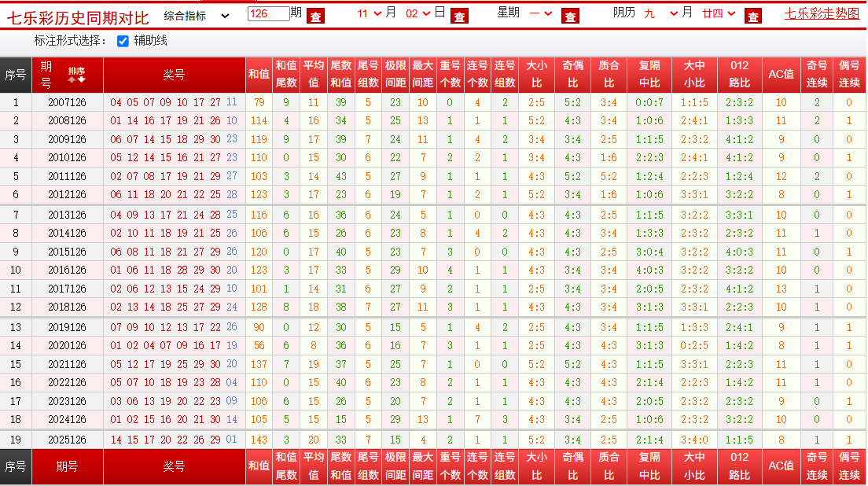Click the 查 button next to 星期 selector

[x=570, y=17]
